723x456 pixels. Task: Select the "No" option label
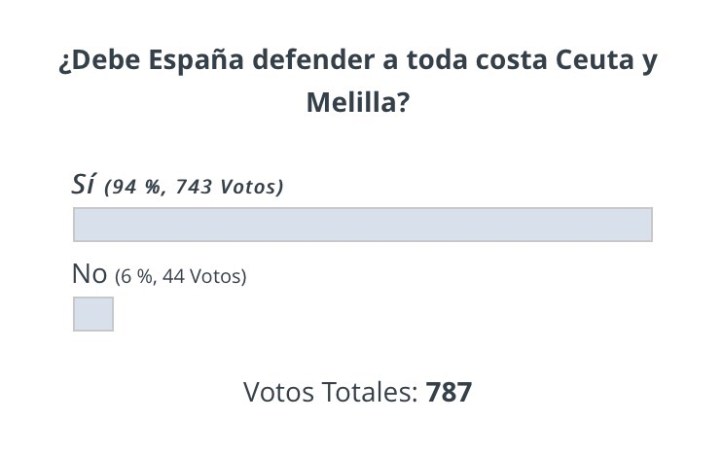tap(89, 275)
